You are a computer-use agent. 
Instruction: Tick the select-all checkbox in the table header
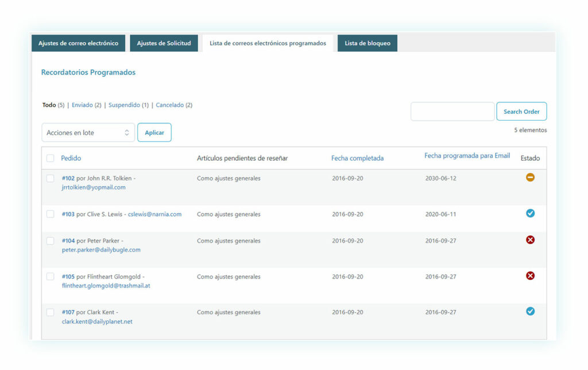click(x=51, y=158)
